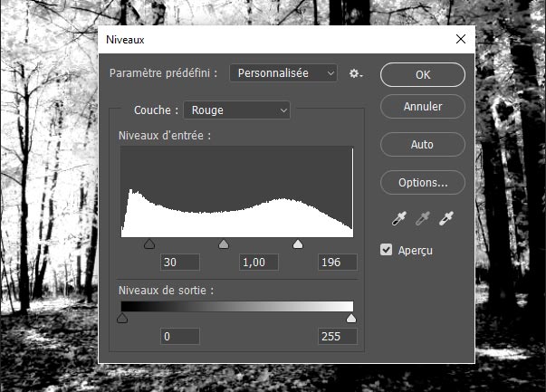Close the Niveaux dialog

pos(461,39)
